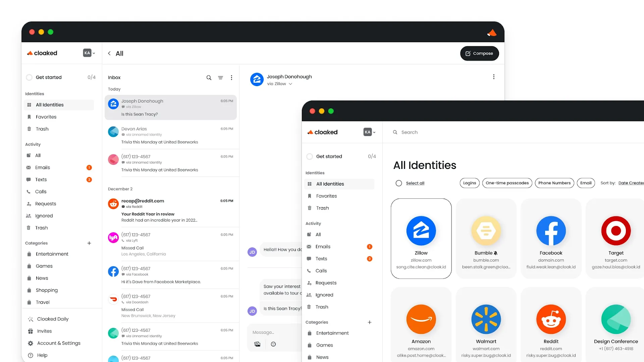The height and width of the screenshot is (362, 644).
Task: Toggle Get started circle in front window
Action: (x=310, y=156)
